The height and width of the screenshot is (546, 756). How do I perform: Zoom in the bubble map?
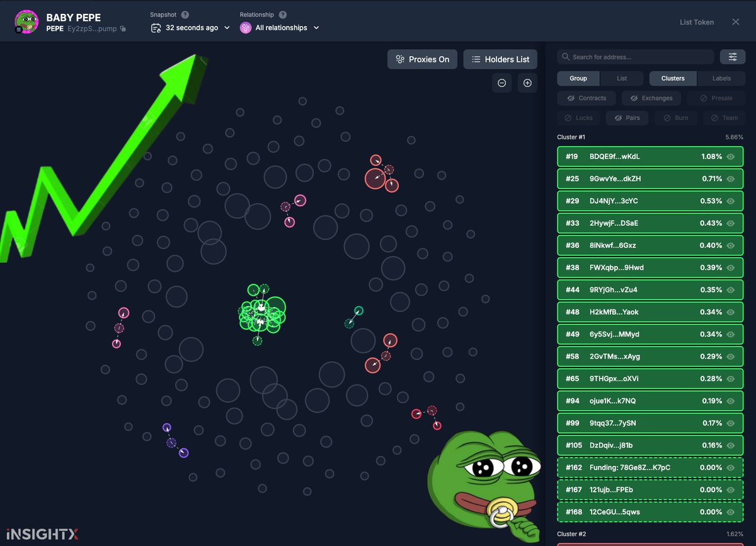[x=528, y=83]
